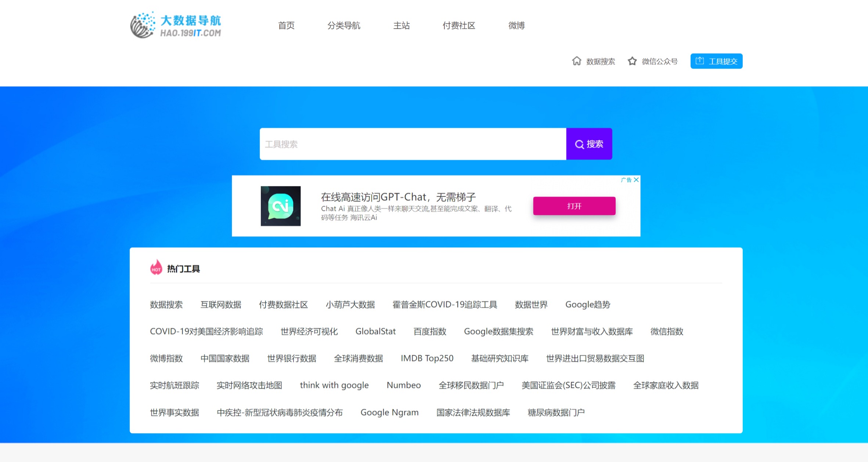Click the home icon next to 数据搜索
Viewport: 868px width, 462px height.
tap(577, 61)
